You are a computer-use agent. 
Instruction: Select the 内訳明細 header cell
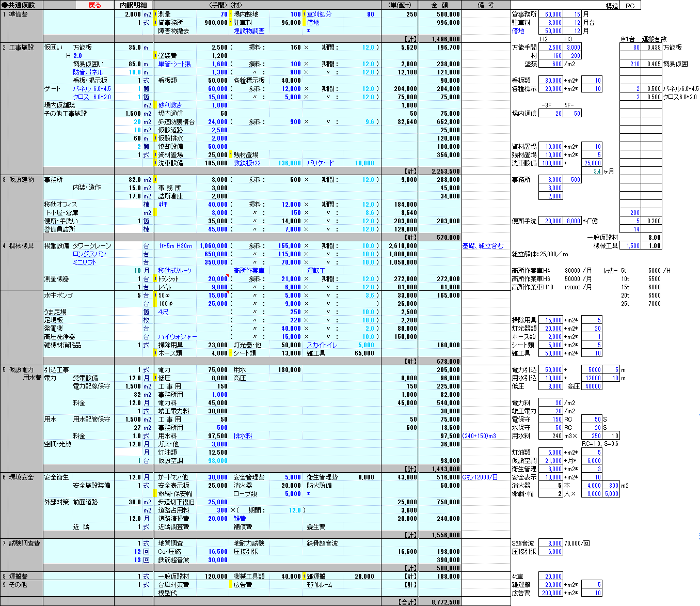click(x=133, y=5)
